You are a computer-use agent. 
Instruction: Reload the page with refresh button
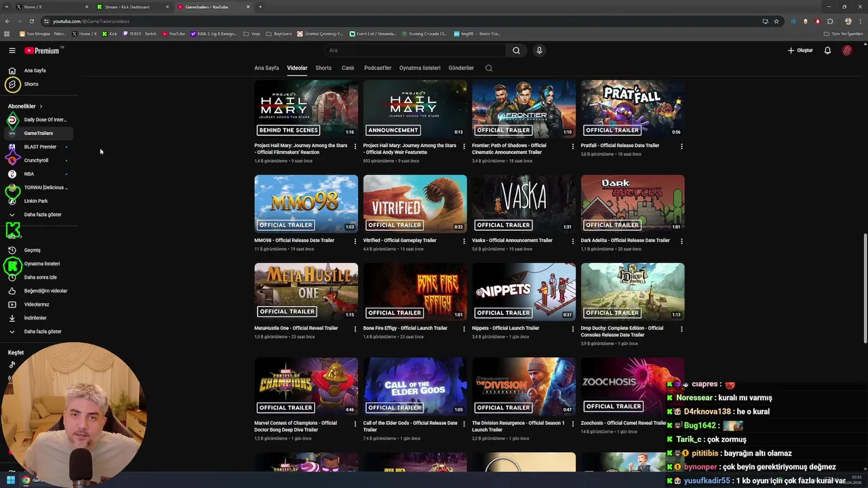click(x=31, y=21)
